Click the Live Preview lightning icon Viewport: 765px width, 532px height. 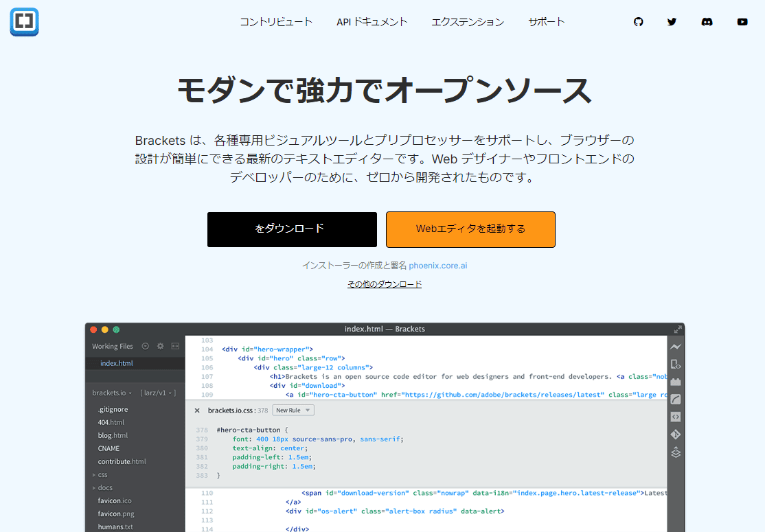[676, 347]
